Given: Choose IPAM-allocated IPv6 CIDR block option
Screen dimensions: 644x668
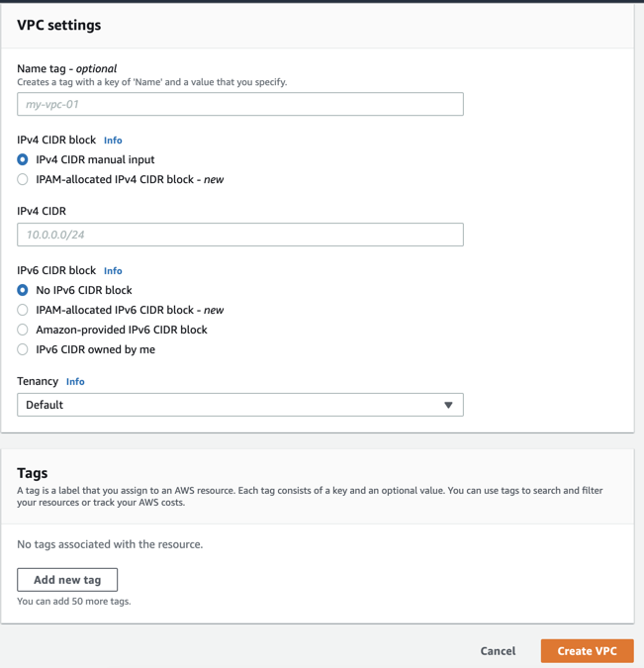Looking at the screenshot, I should tap(23, 310).
